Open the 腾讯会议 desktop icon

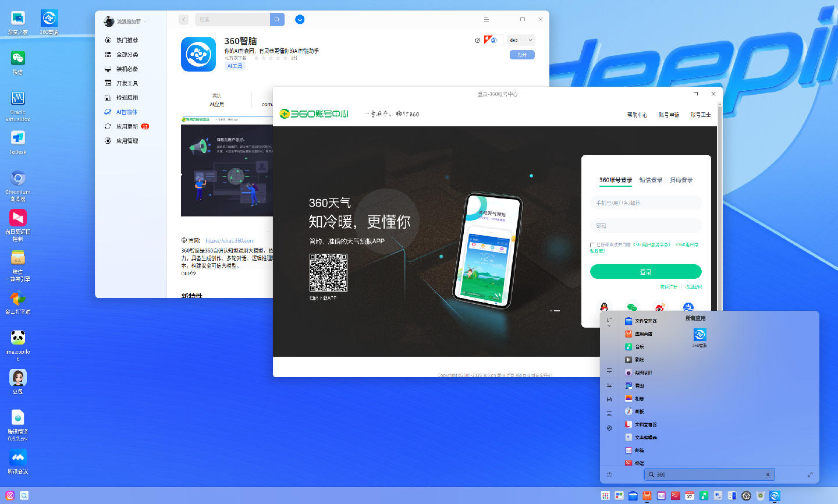18,462
